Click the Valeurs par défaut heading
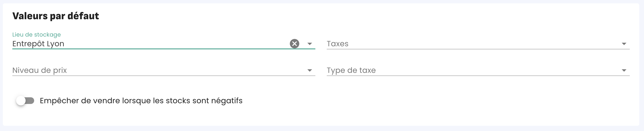 [x=55, y=16]
